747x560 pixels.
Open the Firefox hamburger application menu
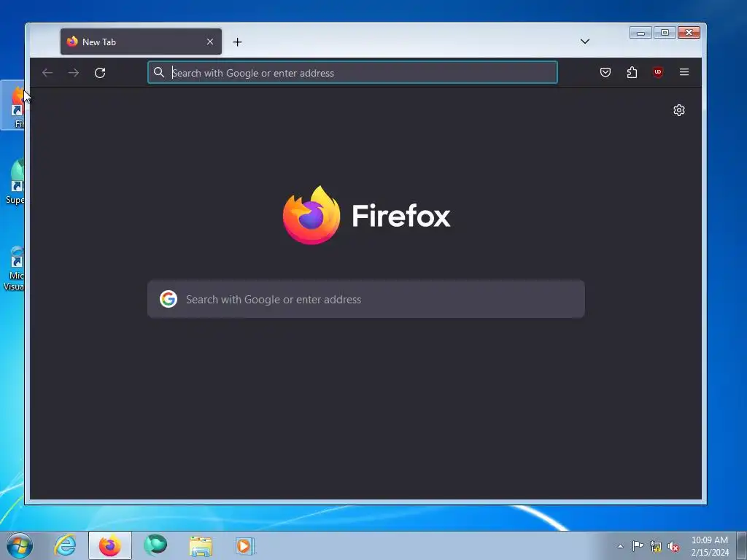pyautogui.click(x=684, y=72)
